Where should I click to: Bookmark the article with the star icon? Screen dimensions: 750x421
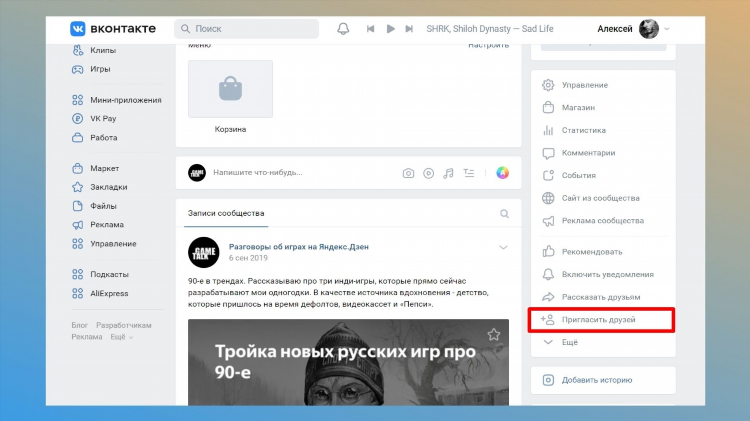click(x=494, y=334)
